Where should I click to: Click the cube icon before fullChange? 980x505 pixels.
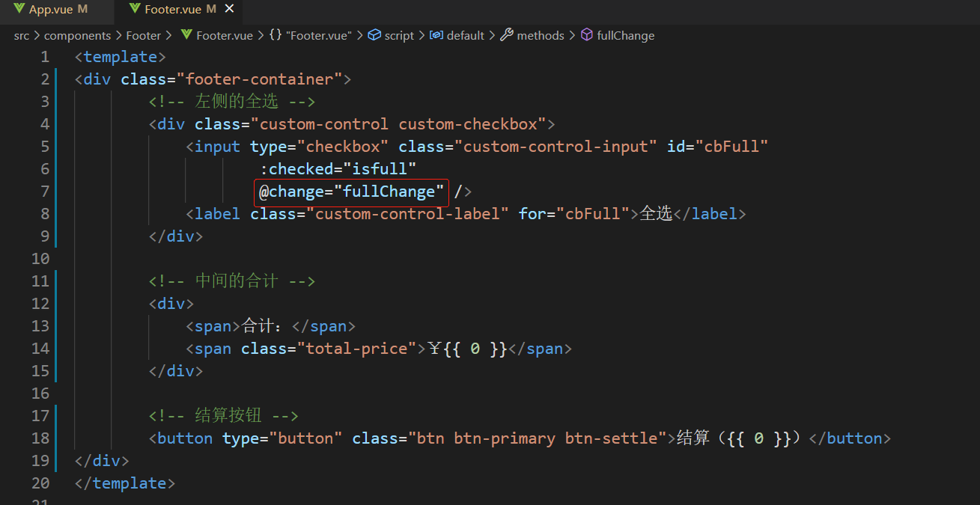587,34
